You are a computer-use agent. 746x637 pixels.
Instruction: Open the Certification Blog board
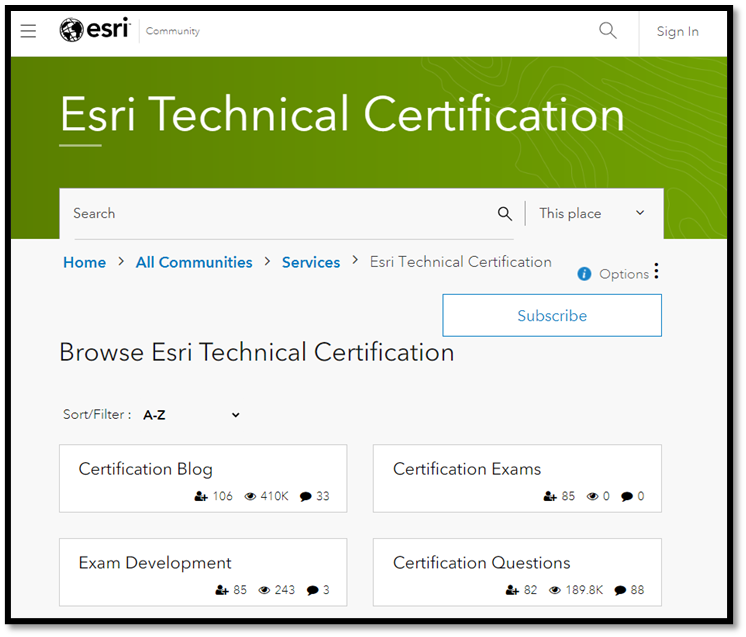pyautogui.click(x=146, y=469)
